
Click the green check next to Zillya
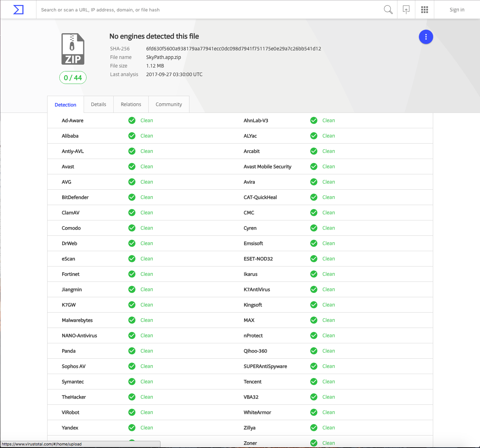(314, 428)
